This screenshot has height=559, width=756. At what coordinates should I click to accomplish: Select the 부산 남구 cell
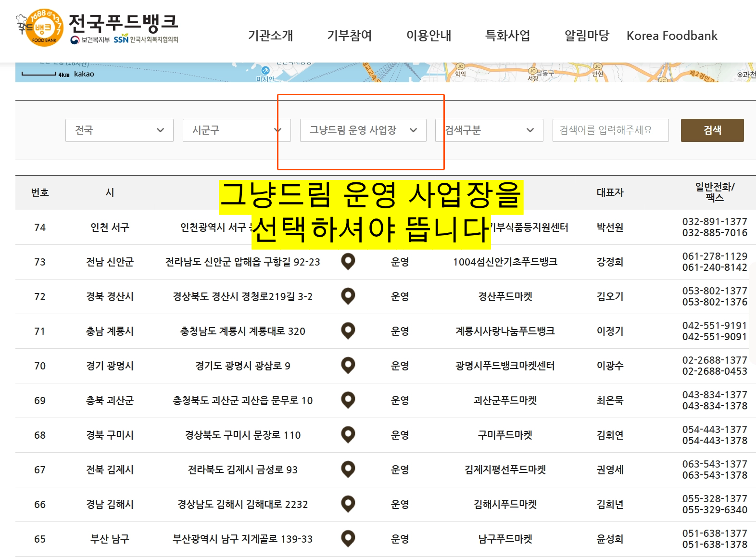tap(110, 539)
